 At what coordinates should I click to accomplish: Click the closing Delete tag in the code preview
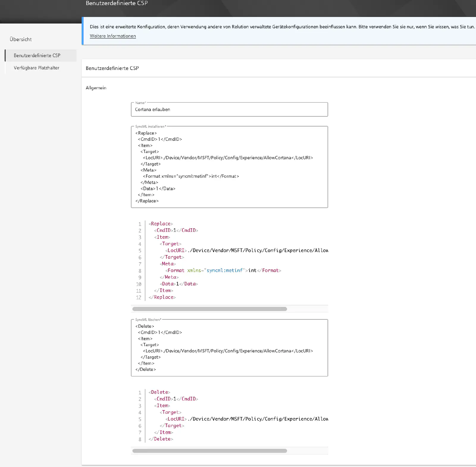[161, 439]
